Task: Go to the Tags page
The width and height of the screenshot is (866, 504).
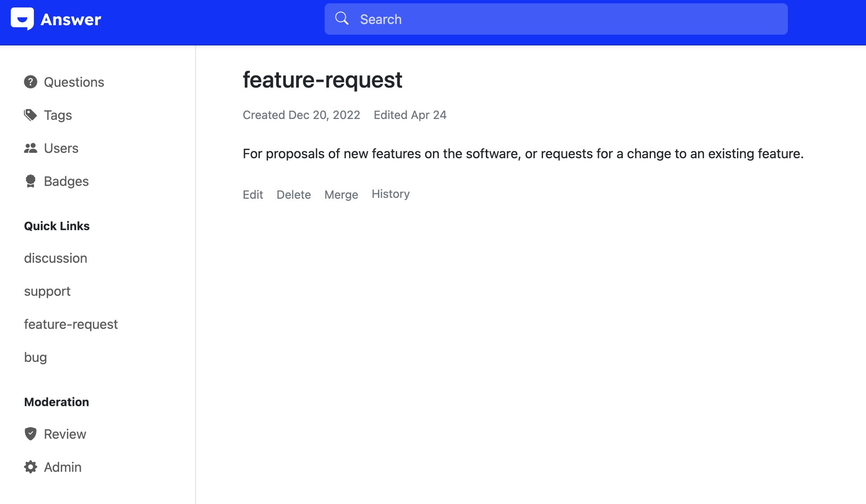Action: pyautogui.click(x=58, y=115)
